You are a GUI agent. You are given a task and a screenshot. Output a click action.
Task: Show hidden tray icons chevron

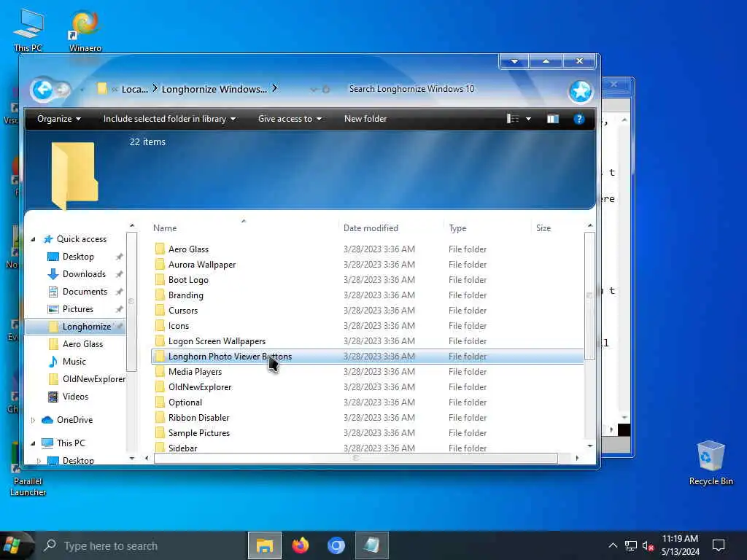coord(613,545)
